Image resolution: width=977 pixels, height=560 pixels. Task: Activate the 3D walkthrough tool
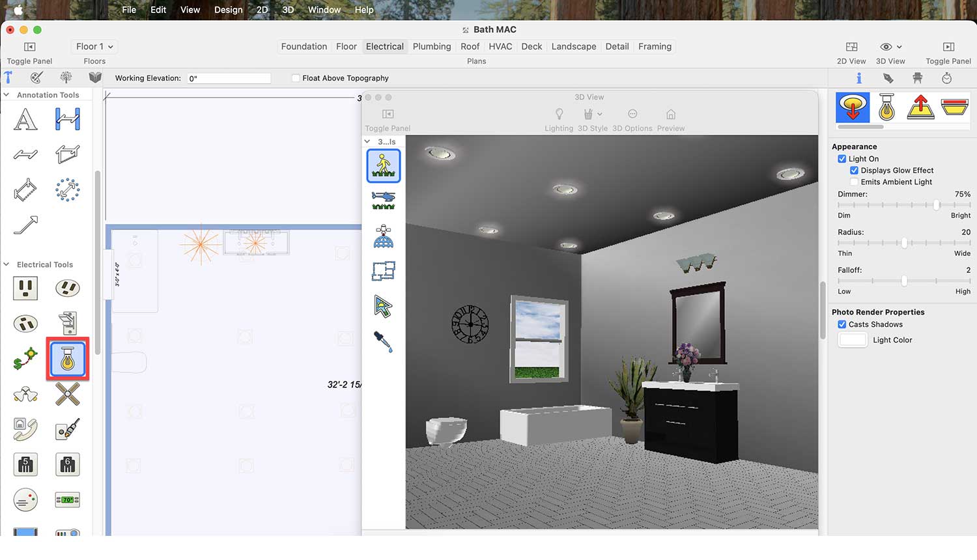pos(383,165)
